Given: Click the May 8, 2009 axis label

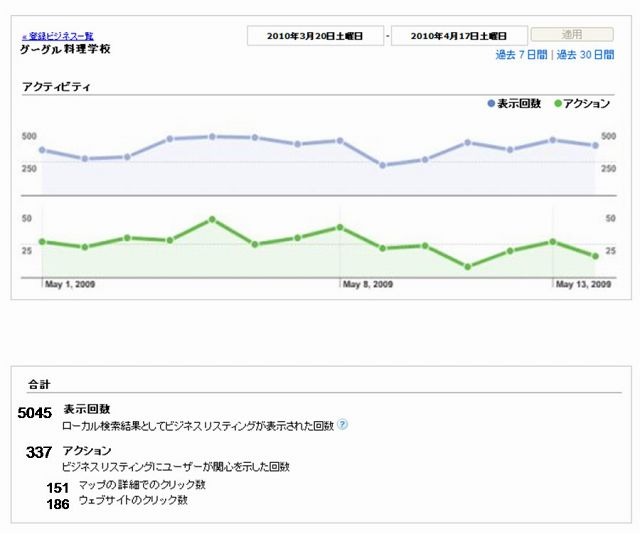Looking at the screenshot, I should point(367,285).
